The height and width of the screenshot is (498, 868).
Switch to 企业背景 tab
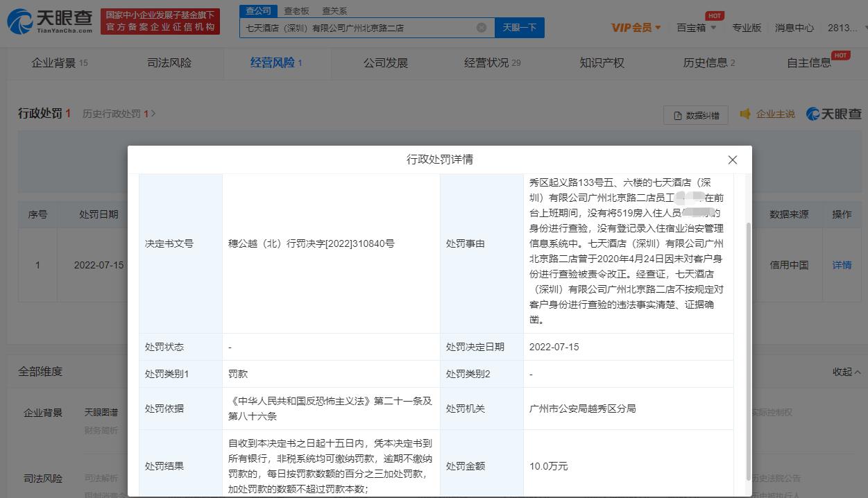(60, 62)
